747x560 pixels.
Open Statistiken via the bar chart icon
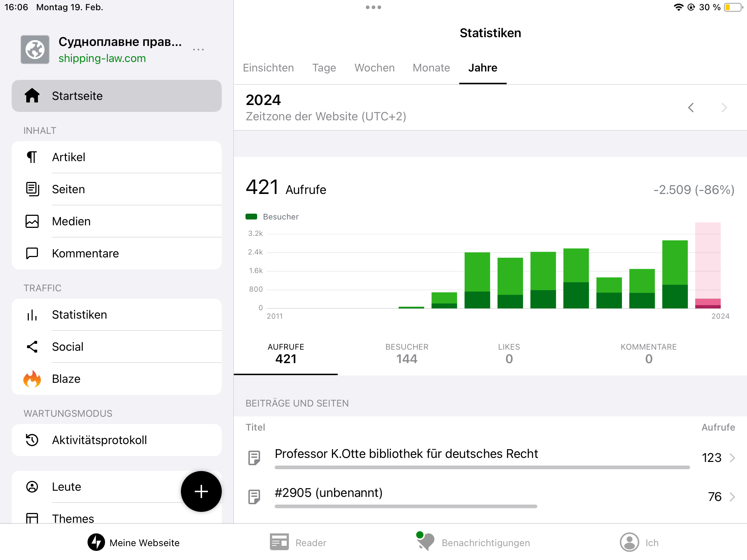tap(32, 315)
